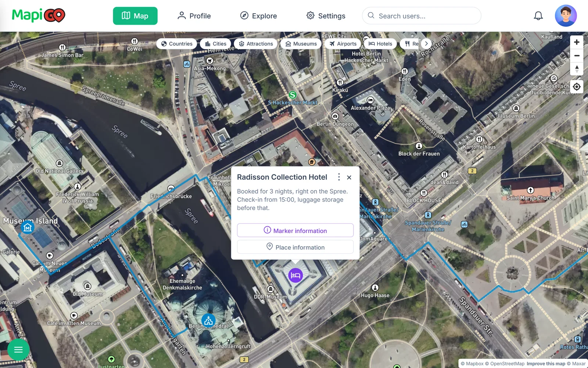
Task: Toggle the Attractions filter chip
Action: [256, 44]
